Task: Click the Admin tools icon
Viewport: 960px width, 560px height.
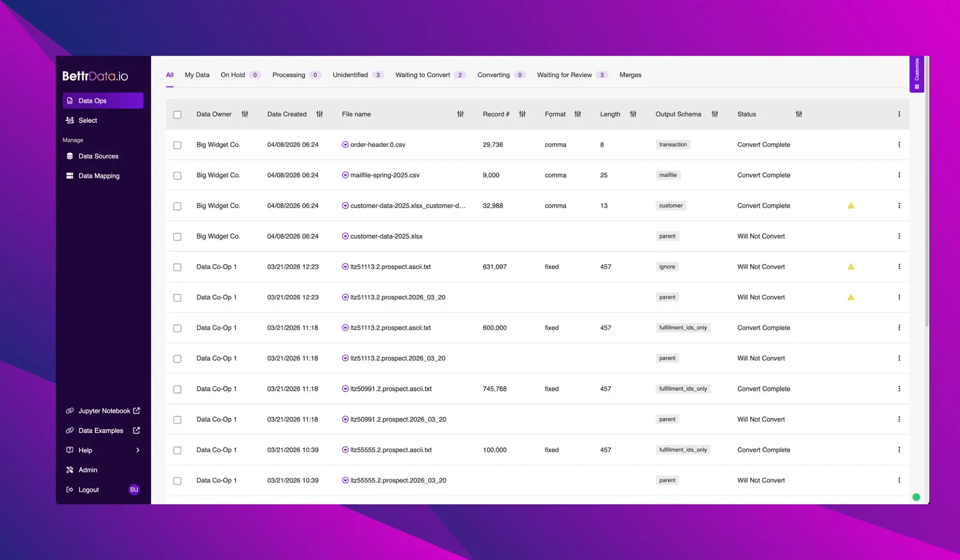Action: click(70, 470)
